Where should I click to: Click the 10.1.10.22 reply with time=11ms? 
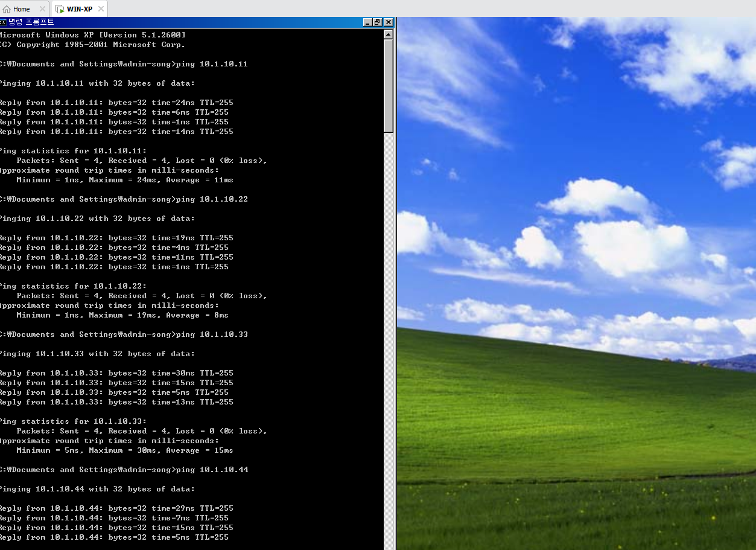coord(116,257)
